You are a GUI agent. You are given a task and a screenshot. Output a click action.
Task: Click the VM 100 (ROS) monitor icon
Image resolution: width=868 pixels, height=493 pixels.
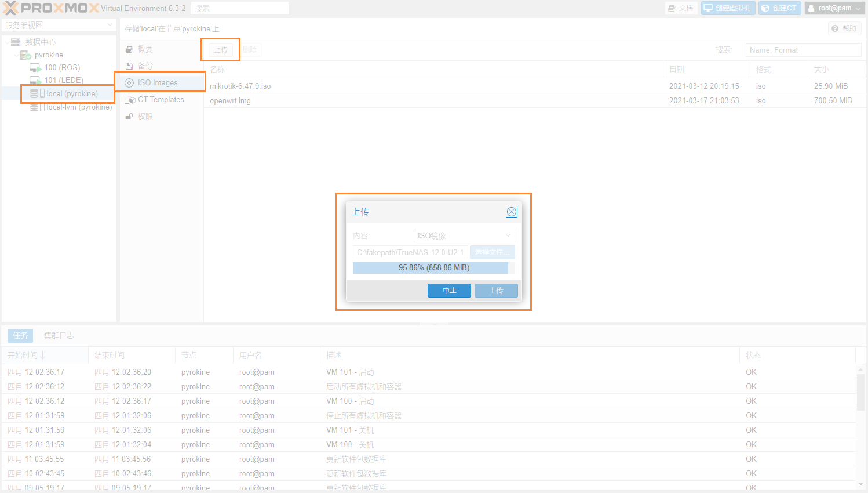pyautogui.click(x=35, y=68)
